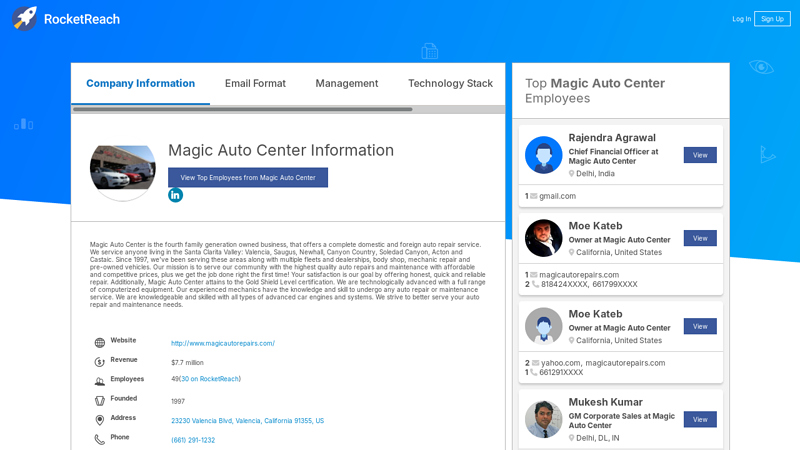Click the gray avatar of second Moe Kateb
The width and height of the screenshot is (800, 450).
click(x=543, y=327)
